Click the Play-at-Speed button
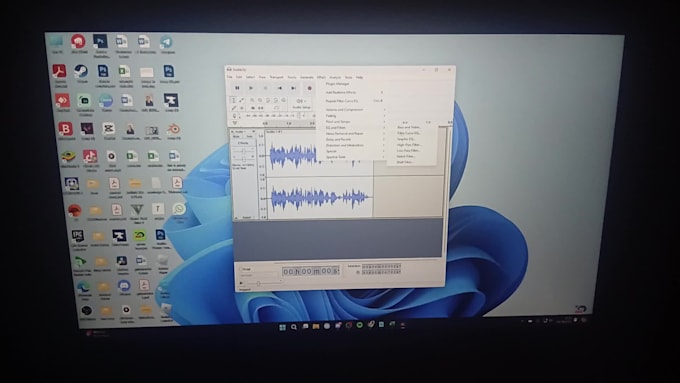This screenshot has height=383, width=680. click(242, 283)
